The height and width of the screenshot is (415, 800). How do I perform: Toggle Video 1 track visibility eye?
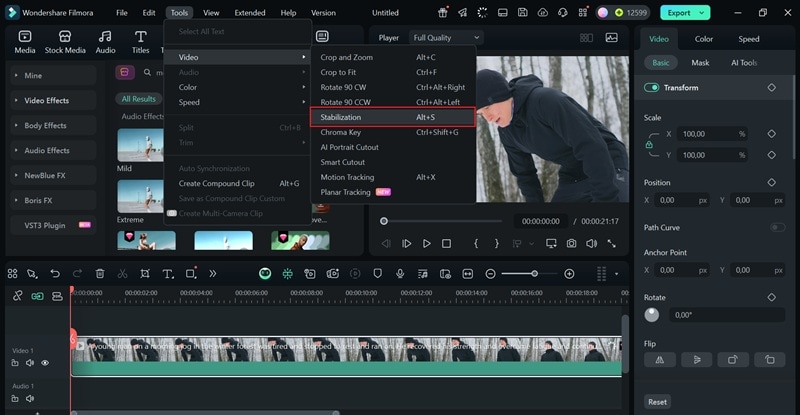click(45, 363)
